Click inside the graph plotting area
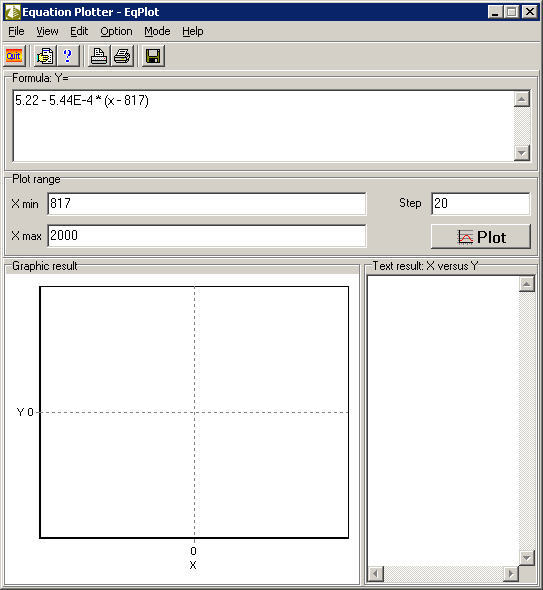 194,412
